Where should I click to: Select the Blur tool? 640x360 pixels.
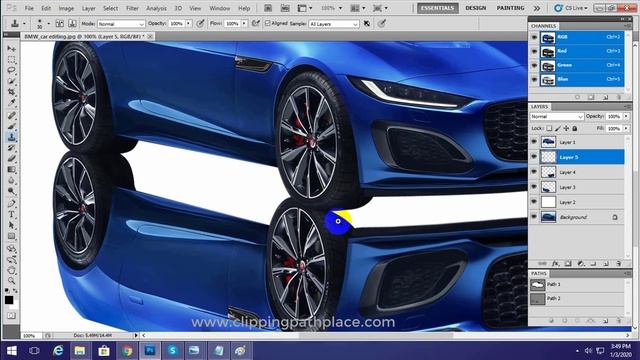[x=11, y=180]
